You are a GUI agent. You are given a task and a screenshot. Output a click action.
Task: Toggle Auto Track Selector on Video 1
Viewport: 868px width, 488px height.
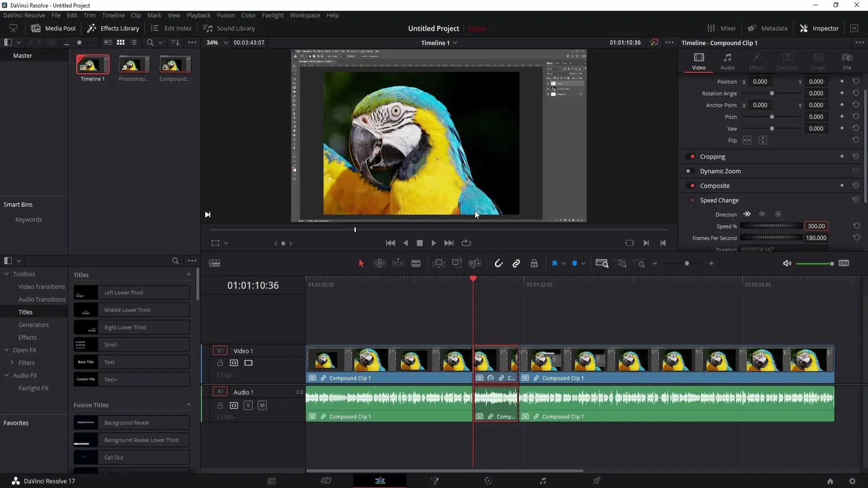(x=234, y=363)
